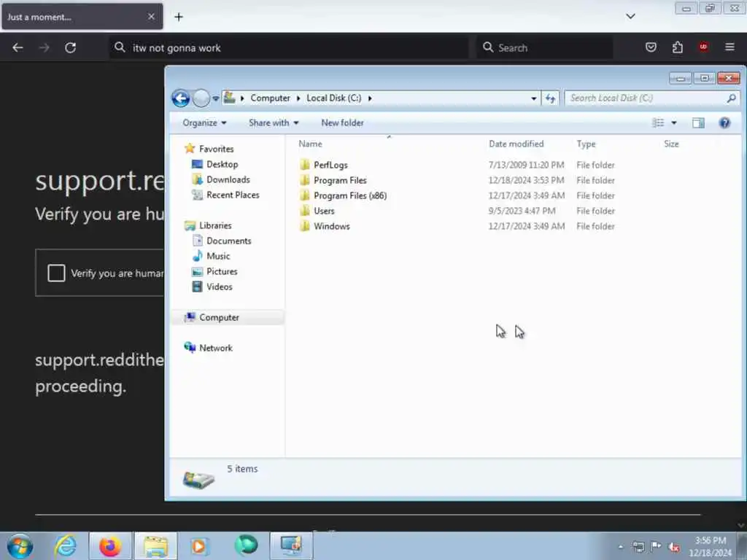Open the Save to Pocket icon

point(651,47)
